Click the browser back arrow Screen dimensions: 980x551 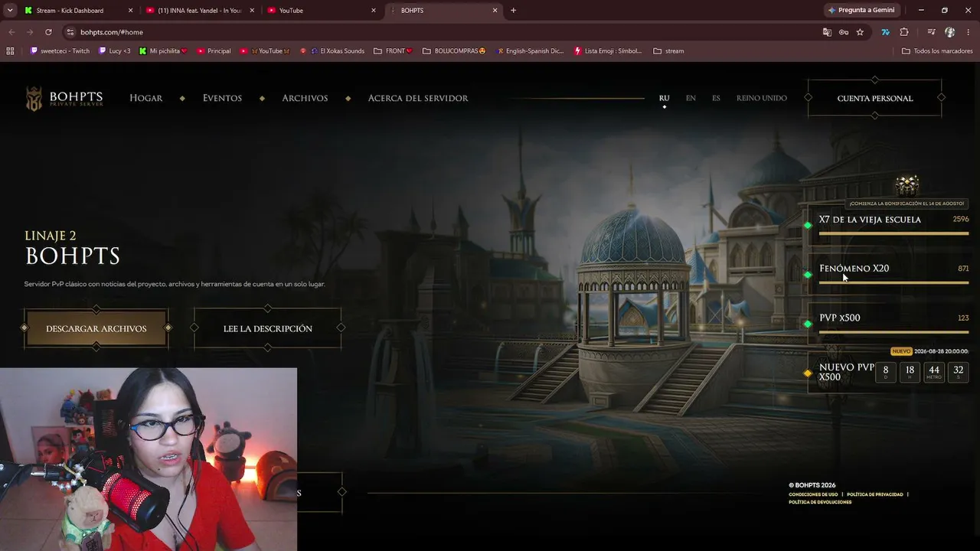[11, 32]
